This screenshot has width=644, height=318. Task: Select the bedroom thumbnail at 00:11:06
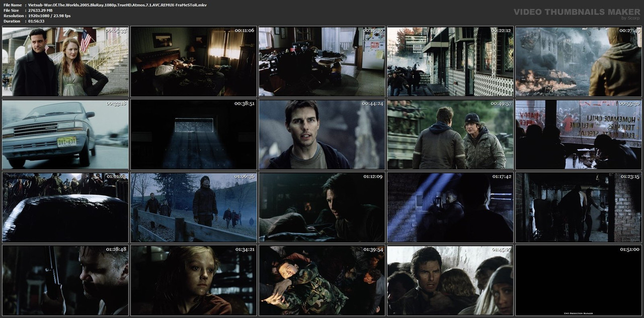194,61
